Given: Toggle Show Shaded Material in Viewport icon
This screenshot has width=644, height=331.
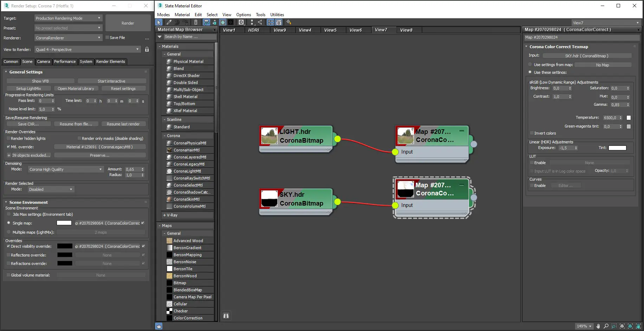Looking at the screenshot, I should click(223, 22).
